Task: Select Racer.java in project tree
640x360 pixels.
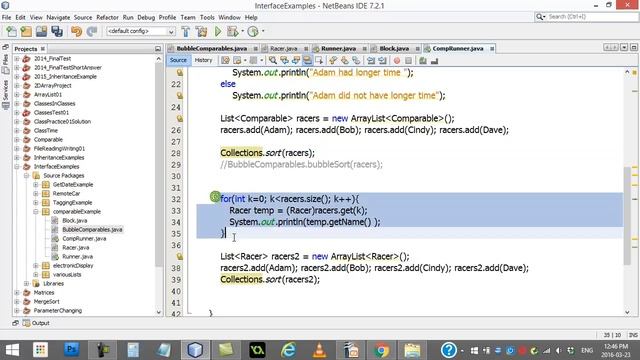Action: click(x=76, y=247)
